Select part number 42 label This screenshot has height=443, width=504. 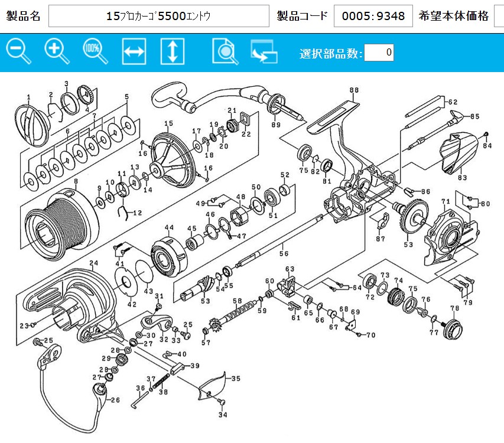point(132,304)
